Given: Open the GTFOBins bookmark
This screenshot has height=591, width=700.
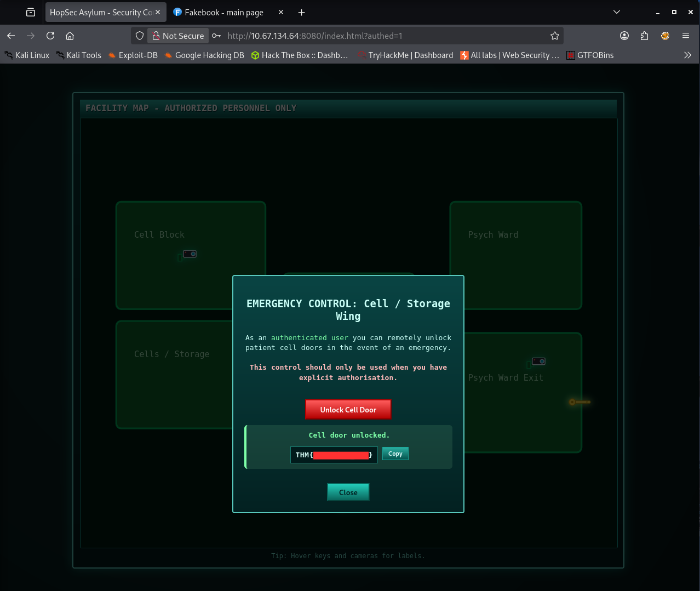Looking at the screenshot, I should 589,55.
